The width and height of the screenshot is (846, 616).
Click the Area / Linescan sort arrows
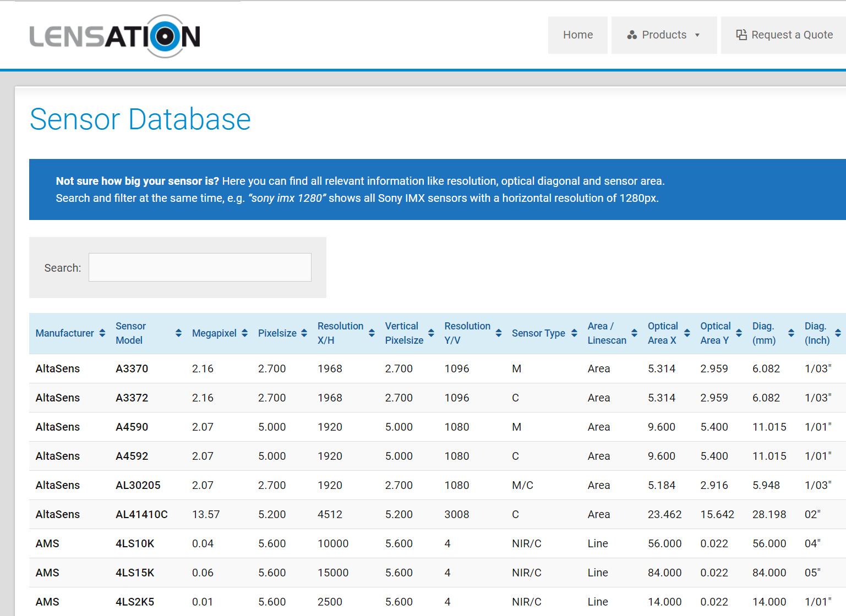click(634, 333)
